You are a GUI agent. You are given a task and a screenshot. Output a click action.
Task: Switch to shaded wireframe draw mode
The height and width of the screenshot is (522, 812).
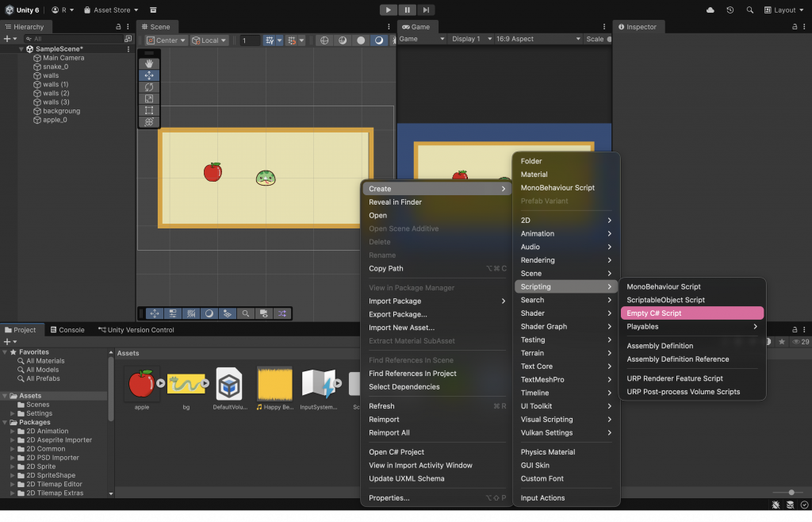pos(343,40)
